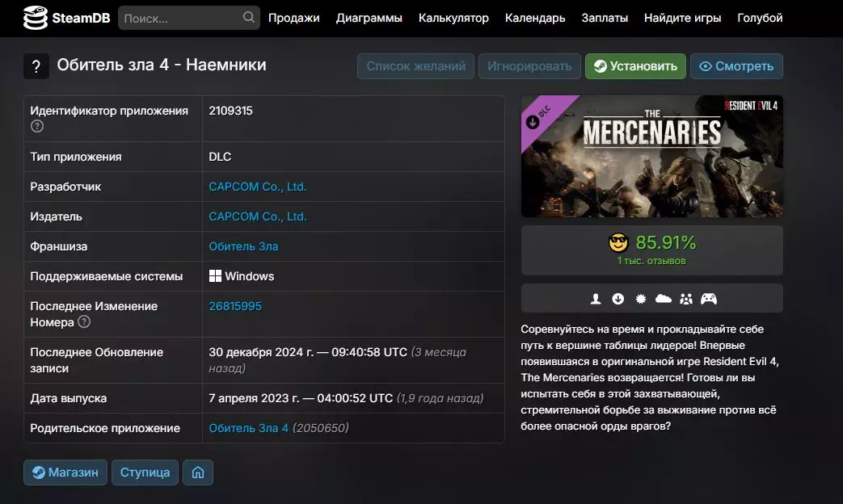Click the home icon button
This screenshot has height=504, width=843.
(x=198, y=472)
